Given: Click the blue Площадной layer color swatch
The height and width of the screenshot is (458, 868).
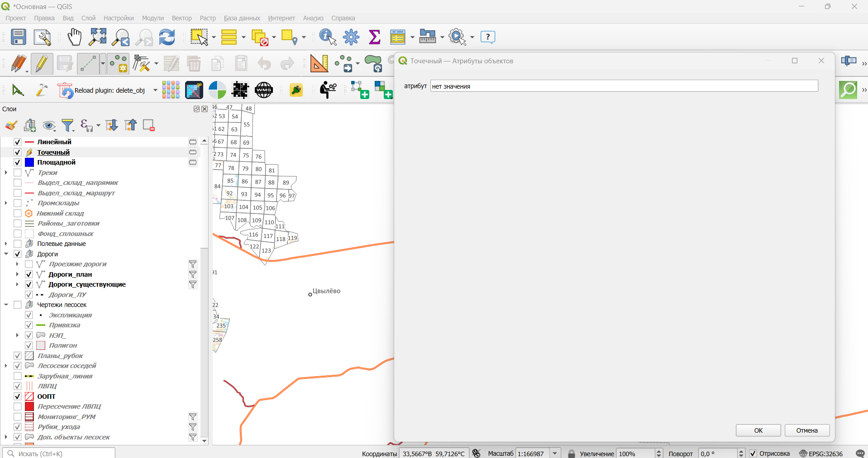Looking at the screenshot, I should [x=29, y=162].
